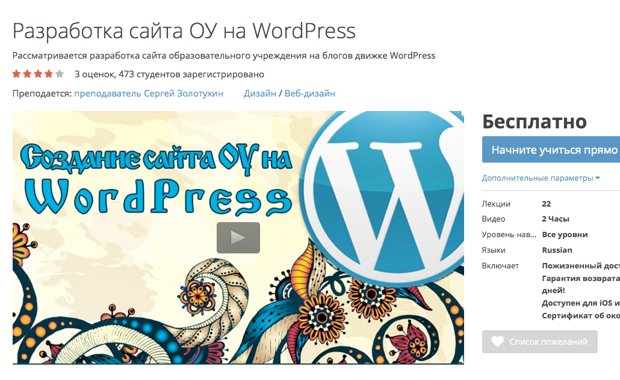Click the Все уровни skill level value
The width and height of the screenshot is (620, 380).
[x=565, y=235]
